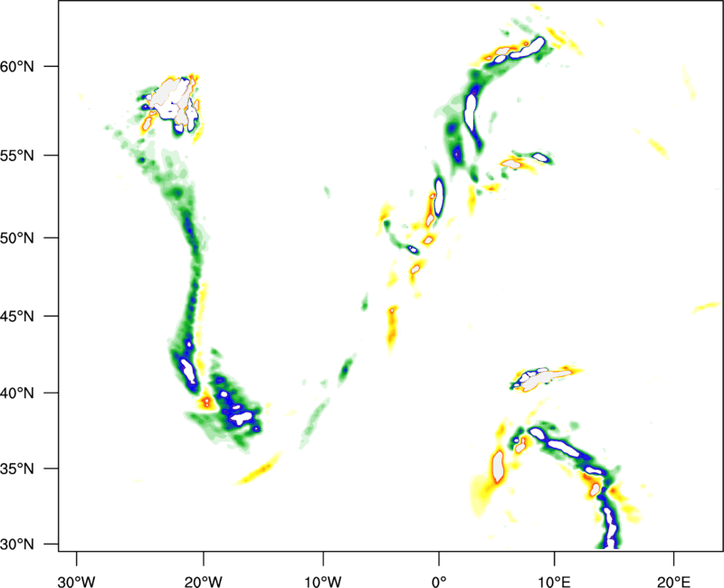The image size is (724, 588).
Task: Select the 20°E longitude label
Action: click(x=673, y=582)
